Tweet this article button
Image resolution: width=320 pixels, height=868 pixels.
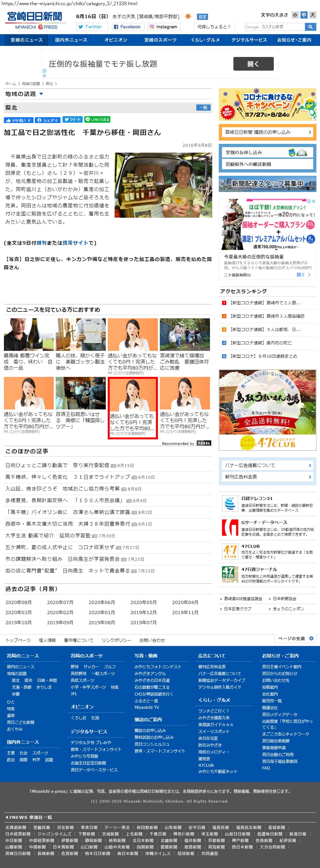tap(72, 120)
